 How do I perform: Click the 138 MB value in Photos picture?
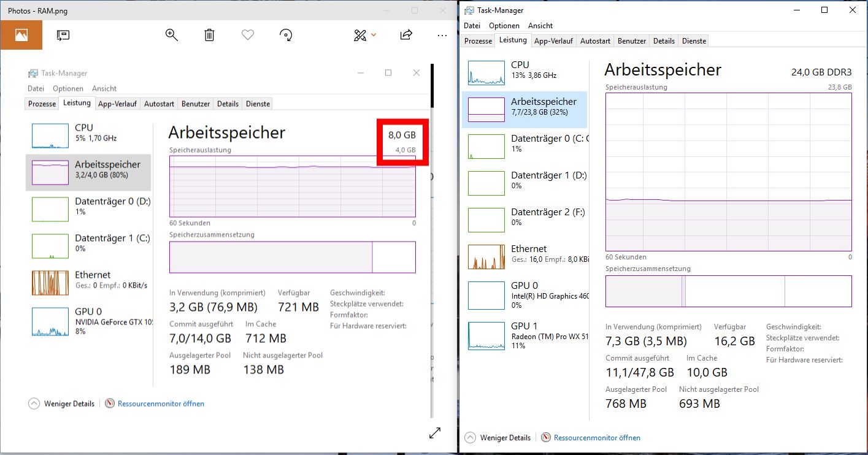coord(263,370)
